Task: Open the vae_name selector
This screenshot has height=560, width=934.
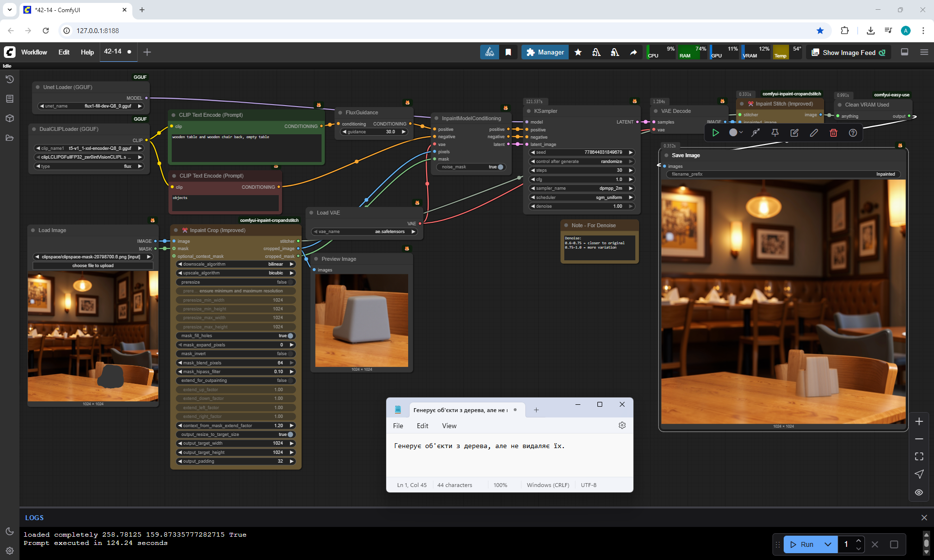Action: (x=364, y=232)
